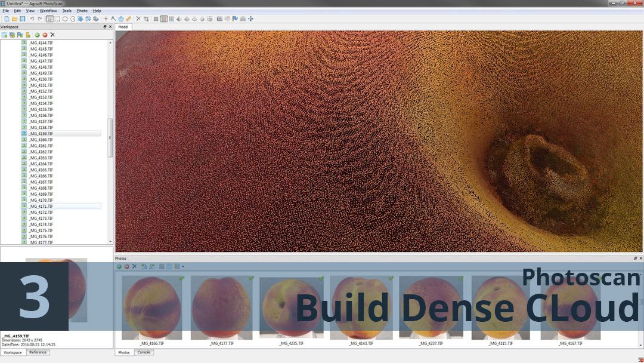This screenshot has width=644, height=363.
Task: Click the red Disable Items icon in Workspace
Action: pyautogui.click(x=45, y=35)
